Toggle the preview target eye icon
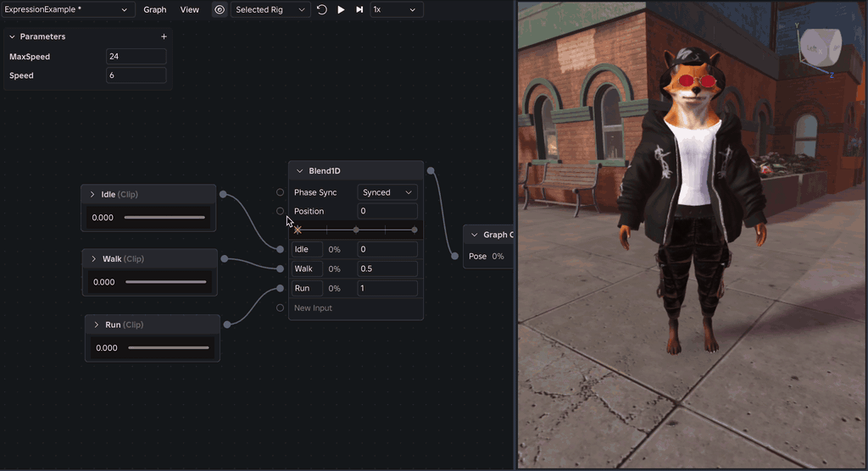 point(220,9)
